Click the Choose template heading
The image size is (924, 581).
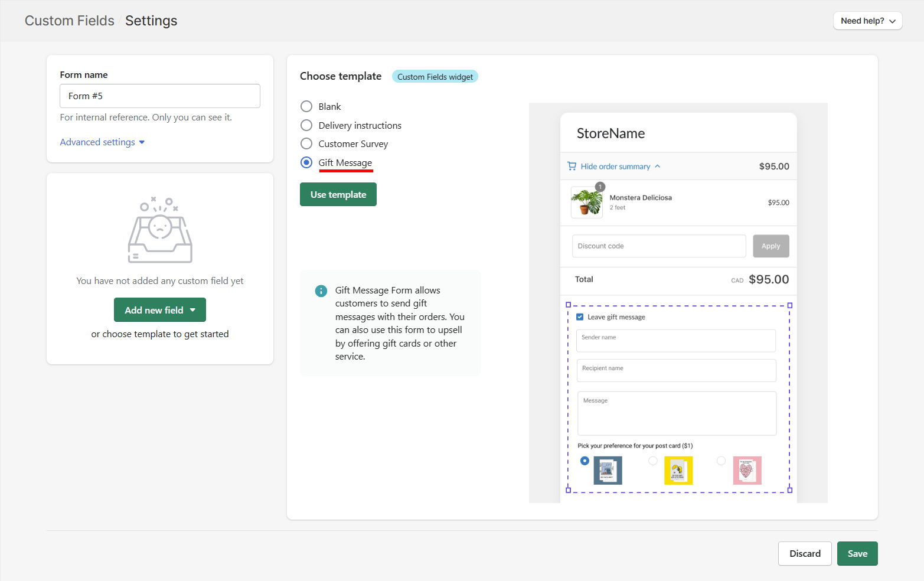click(x=341, y=76)
